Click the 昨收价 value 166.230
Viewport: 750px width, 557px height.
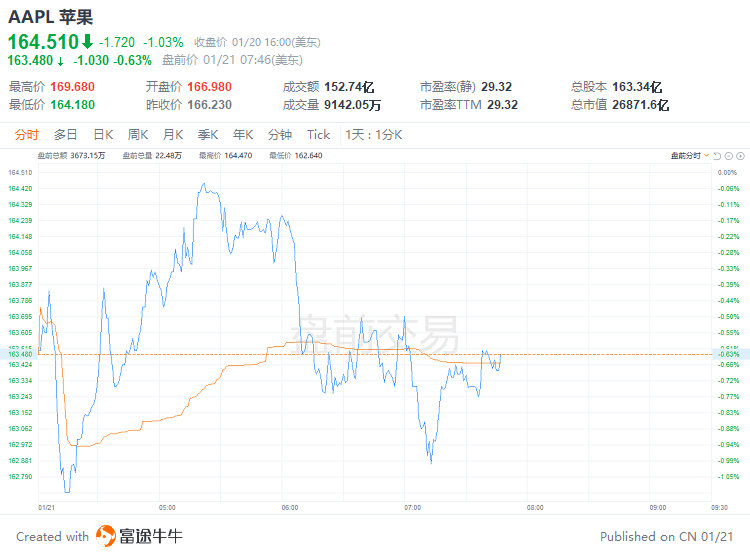pyautogui.click(x=210, y=105)
